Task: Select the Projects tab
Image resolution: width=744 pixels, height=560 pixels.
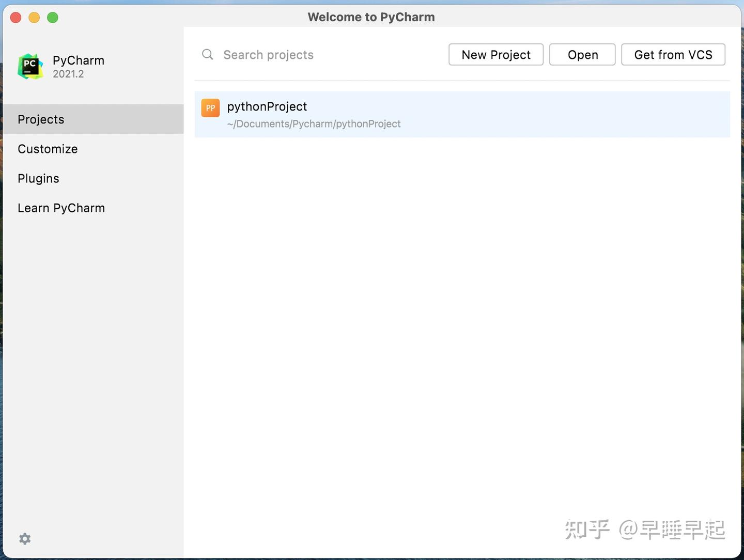Action: 93,119
